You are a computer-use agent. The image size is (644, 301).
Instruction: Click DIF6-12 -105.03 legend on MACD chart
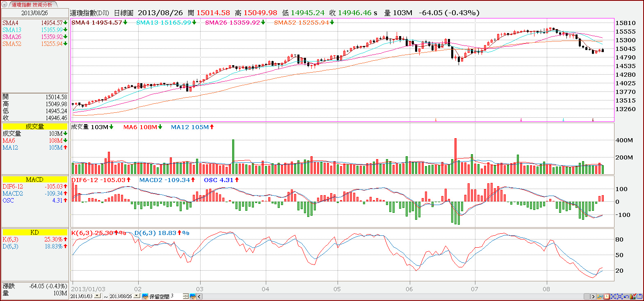click(x=101, y=180)
